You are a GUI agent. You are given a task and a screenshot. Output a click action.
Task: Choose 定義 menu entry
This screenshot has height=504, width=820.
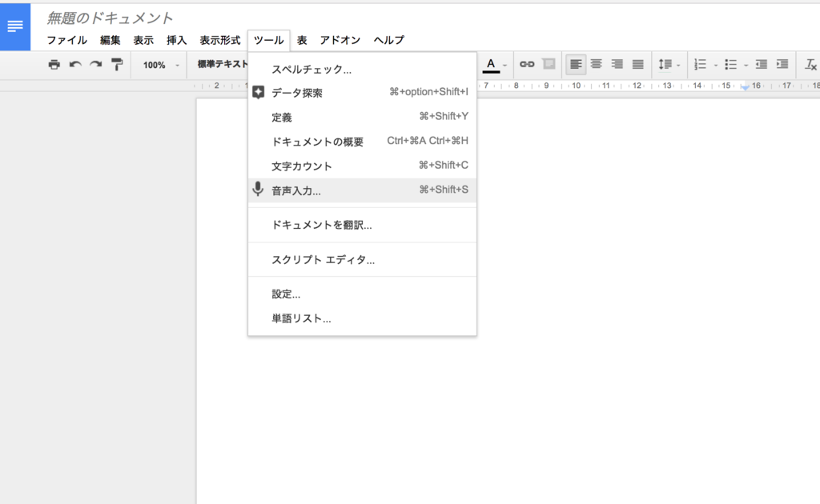coord(363,117)
